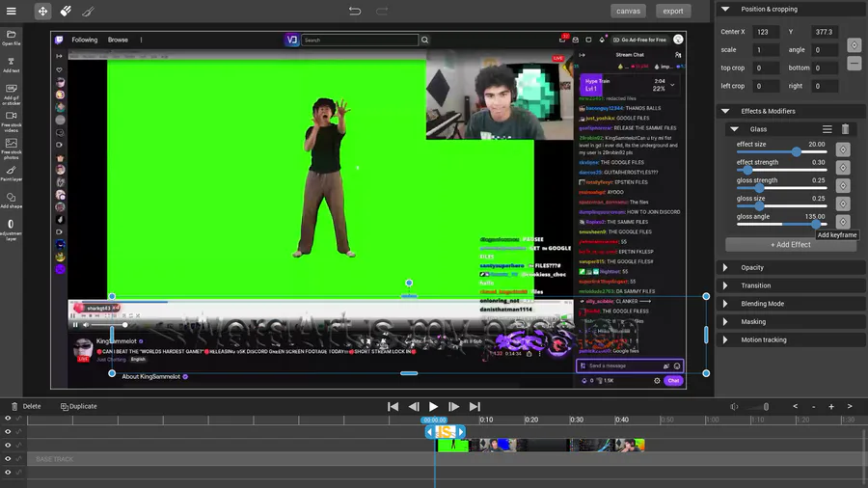Select the eraser tool in top toolbar
Screen dimensions: 868x488
66,11
